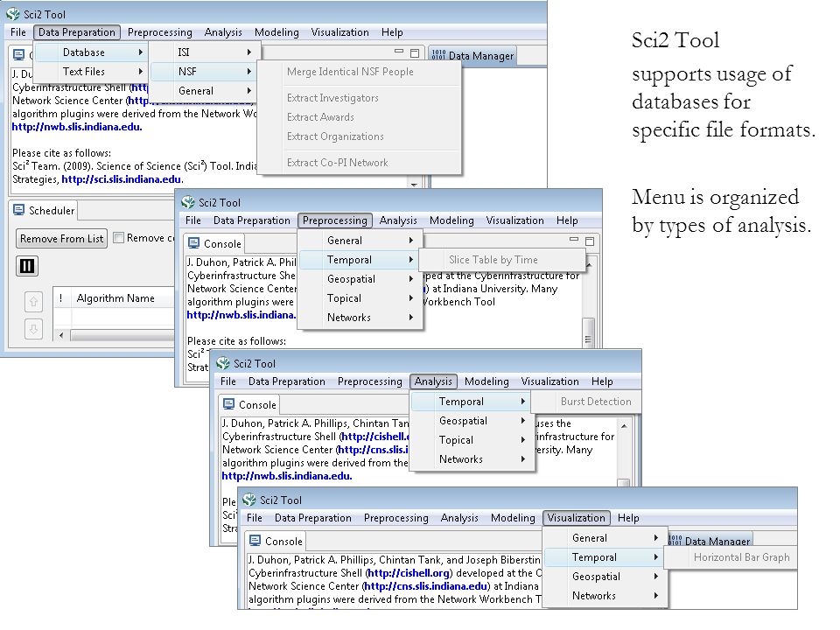Screen dimensions: 840x630
Task: Select Horizontal Bar Graph
Action: (731, 557)
